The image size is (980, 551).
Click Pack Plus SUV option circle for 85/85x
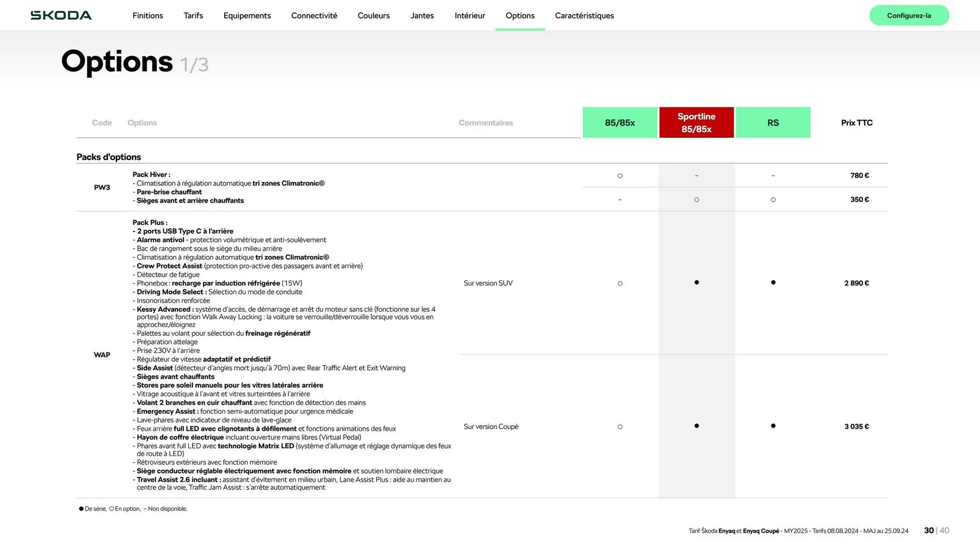(620, 283)
